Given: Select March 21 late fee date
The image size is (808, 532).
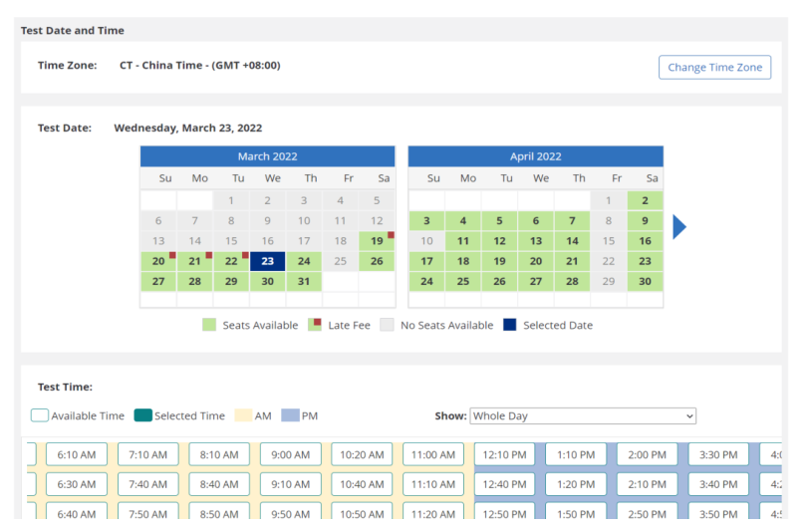Looking at the screenshot, I should (x=195, y=262).
